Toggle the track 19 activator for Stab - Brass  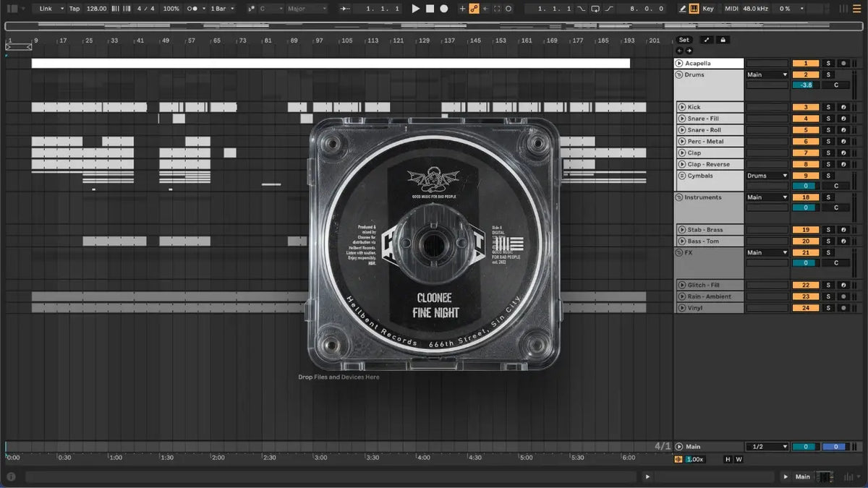[805, 230]
